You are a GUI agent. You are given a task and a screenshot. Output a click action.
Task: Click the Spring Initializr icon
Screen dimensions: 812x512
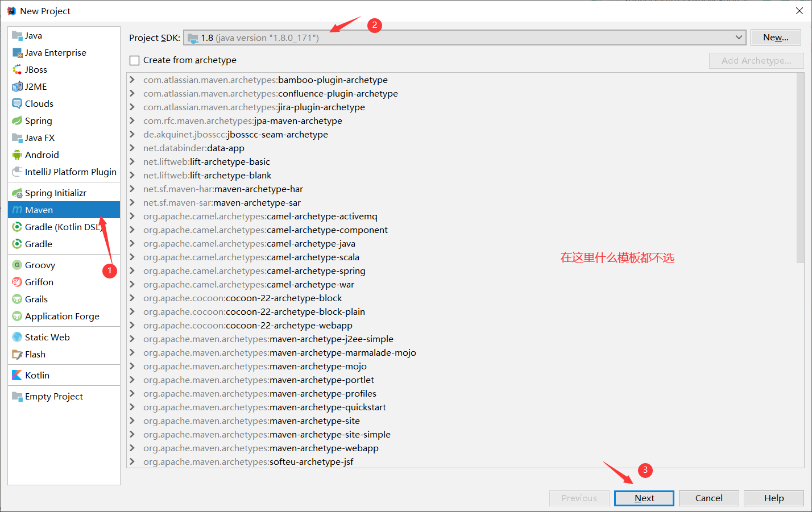tap(17, 193)
